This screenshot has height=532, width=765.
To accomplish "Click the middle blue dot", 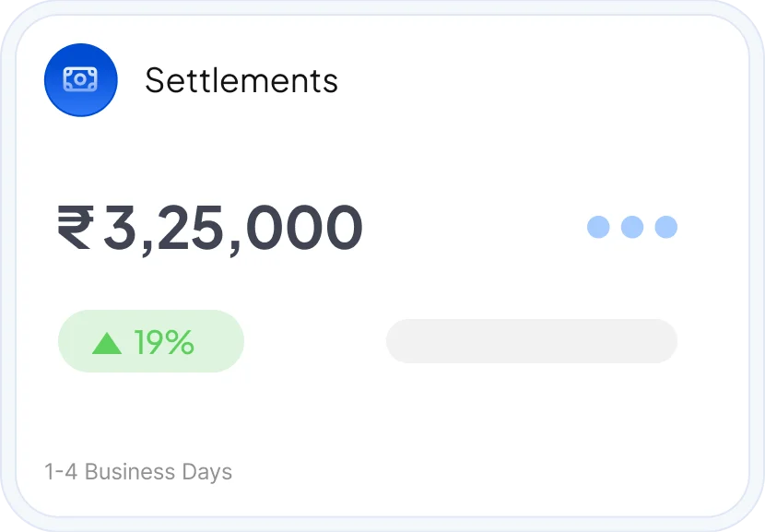I will click(x=632, y=227).
